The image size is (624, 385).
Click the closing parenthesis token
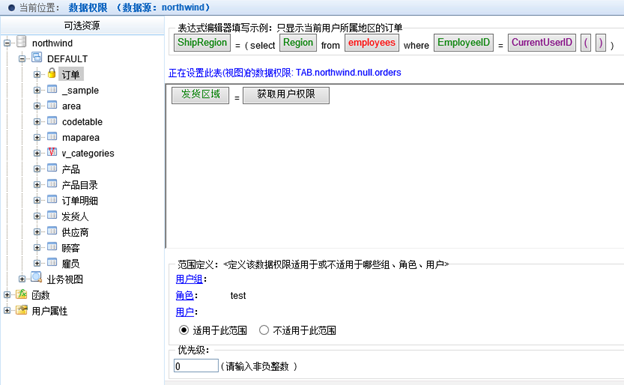[601, 43]
